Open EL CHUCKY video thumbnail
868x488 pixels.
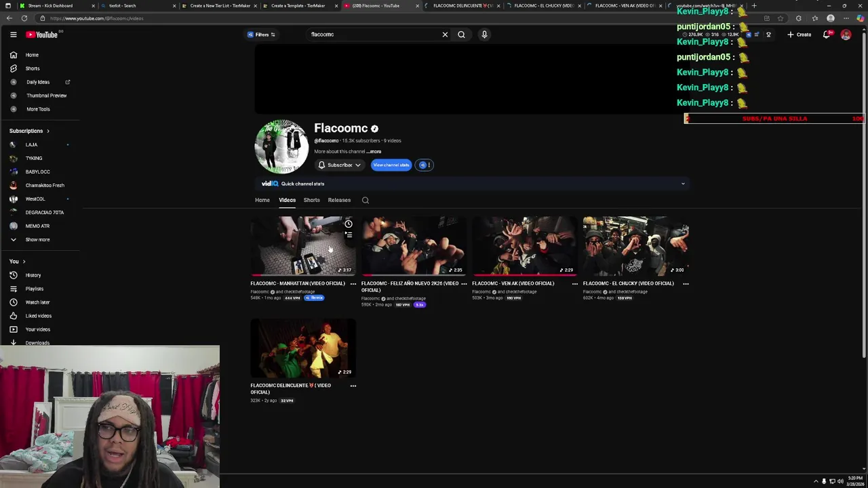tap(635, 245)
